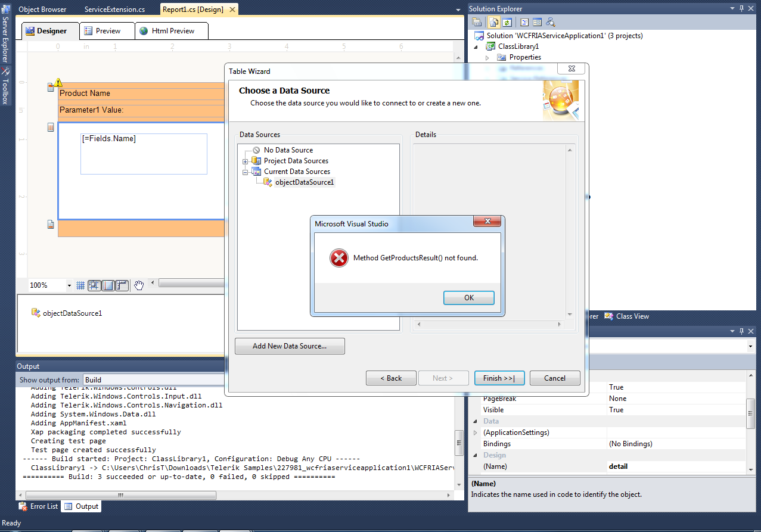
Task: Click the designer horizontal scroll left arrow
Action: coord(153,283)
